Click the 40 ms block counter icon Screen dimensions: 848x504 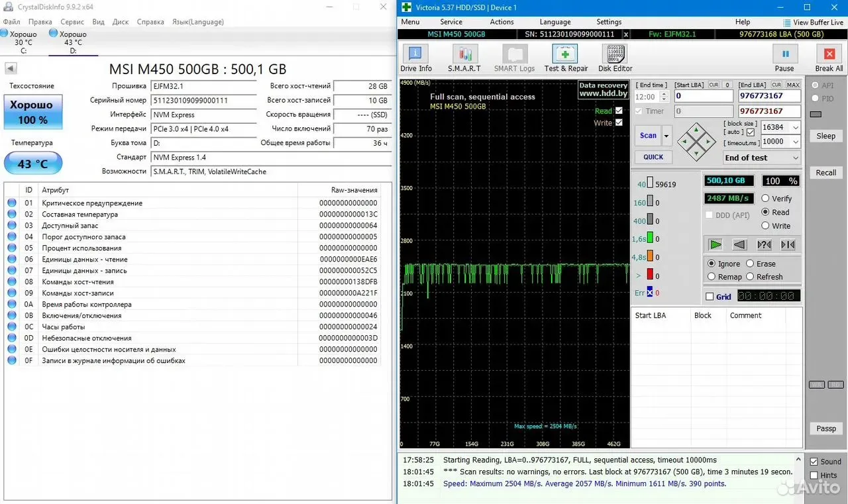(x=650, y=183)
